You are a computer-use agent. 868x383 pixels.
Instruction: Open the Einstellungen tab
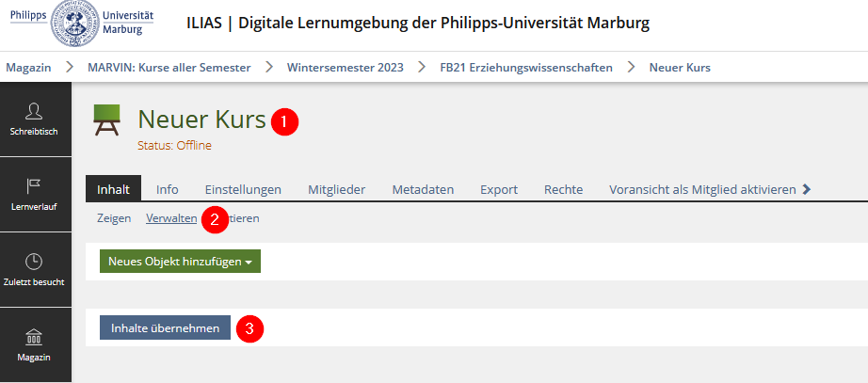(243, 189)
